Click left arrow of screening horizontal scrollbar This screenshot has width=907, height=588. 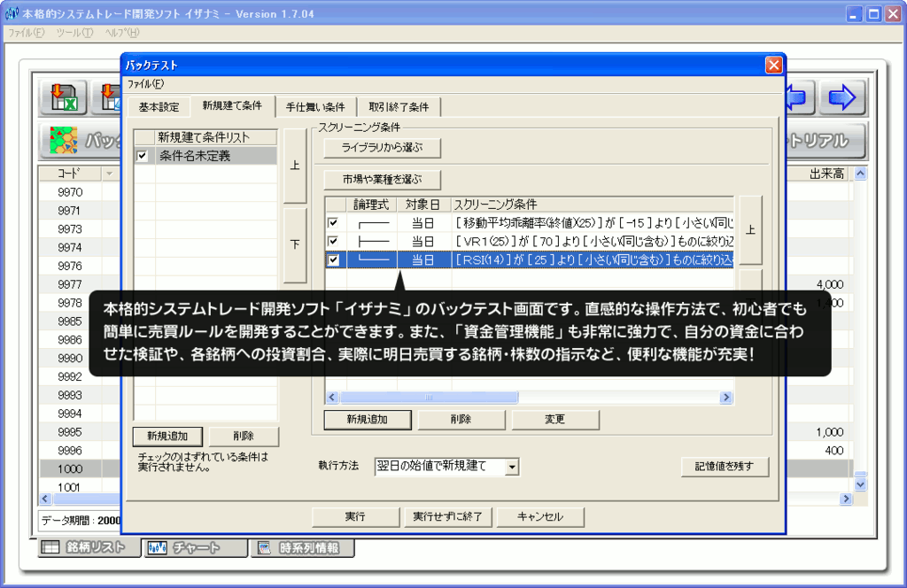click(x=332, y=398)
